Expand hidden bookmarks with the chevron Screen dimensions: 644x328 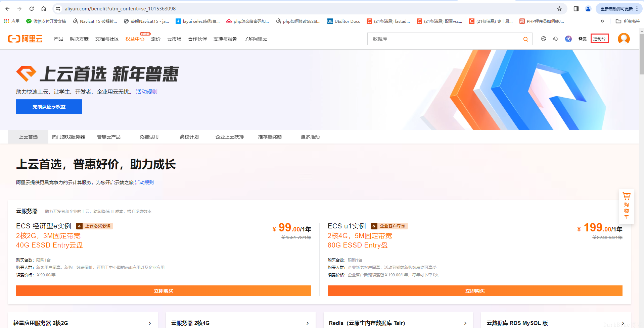[602, 21]
